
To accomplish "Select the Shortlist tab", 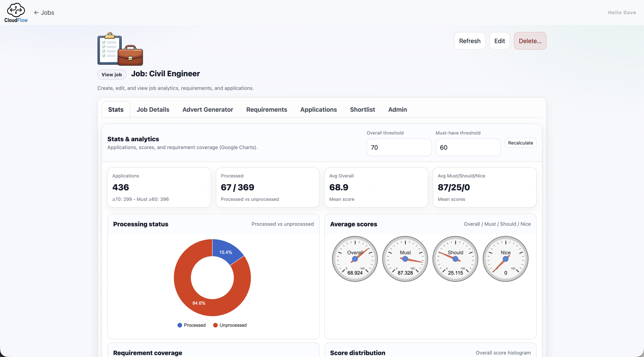I will 362,109.
